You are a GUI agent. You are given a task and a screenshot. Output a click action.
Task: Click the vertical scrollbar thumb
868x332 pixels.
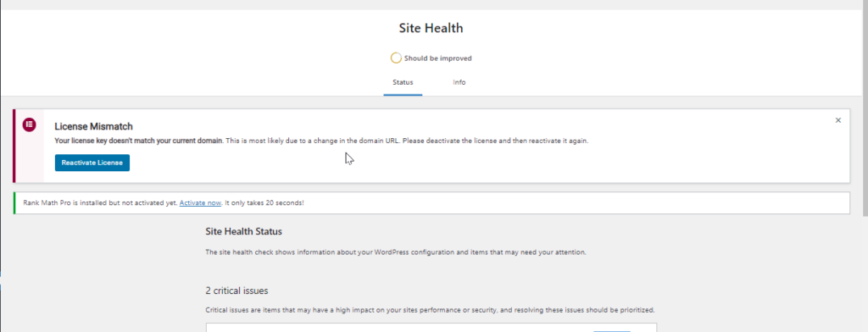click(865, 108)
